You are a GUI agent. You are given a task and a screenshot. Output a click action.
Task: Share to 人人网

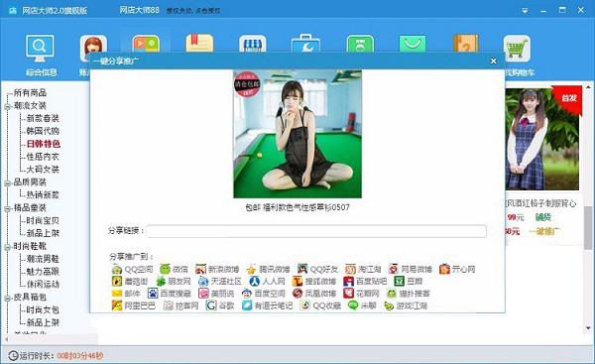(x=267, y=282)
